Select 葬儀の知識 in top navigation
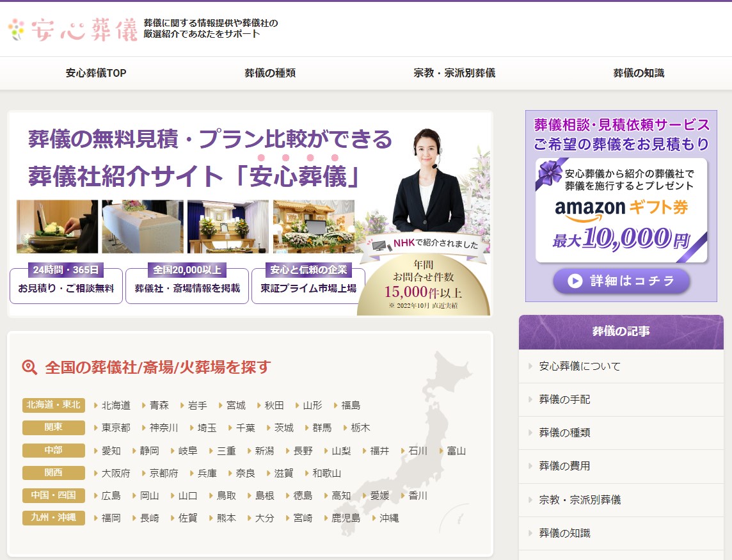The height and width of the screenshot is (560, 732). tap(639, 73)
